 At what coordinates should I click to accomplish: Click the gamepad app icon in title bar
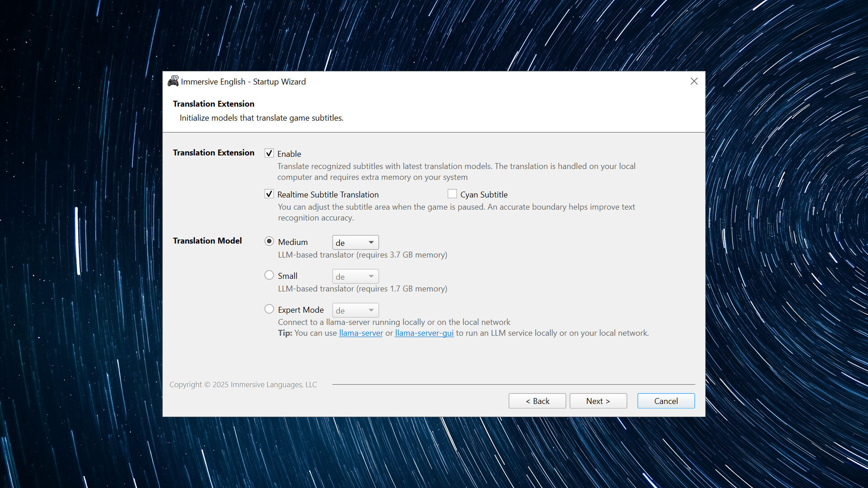tap(173, 81)
